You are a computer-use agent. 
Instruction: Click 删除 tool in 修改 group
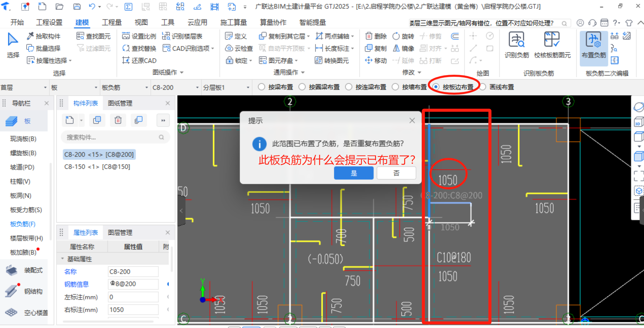click(x=376, y=36)
